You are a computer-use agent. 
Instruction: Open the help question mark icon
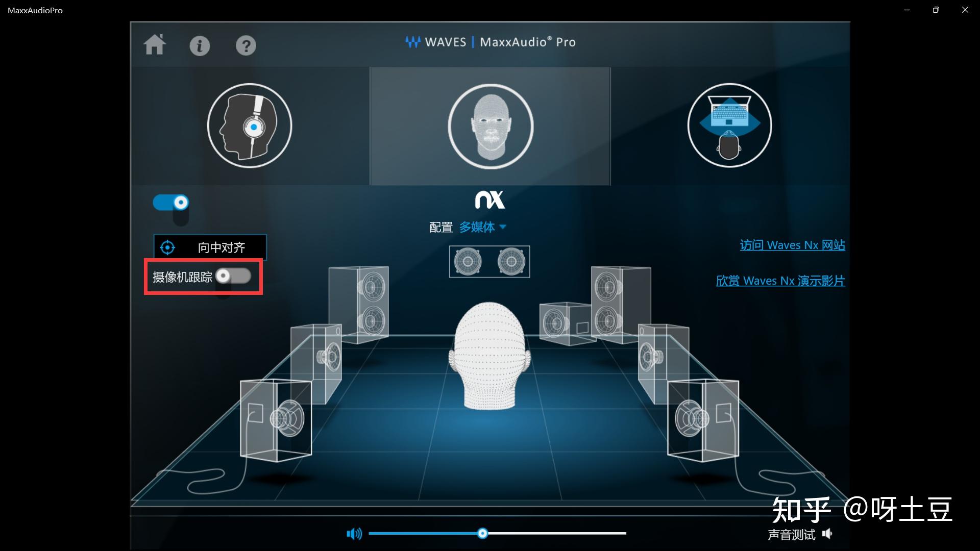246,46
